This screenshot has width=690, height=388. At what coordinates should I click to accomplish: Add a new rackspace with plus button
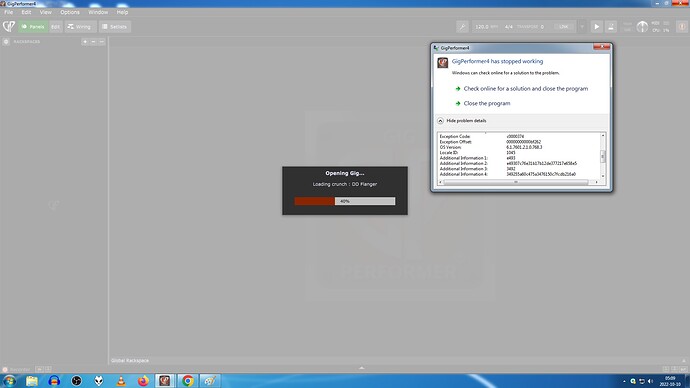point(85,42)
